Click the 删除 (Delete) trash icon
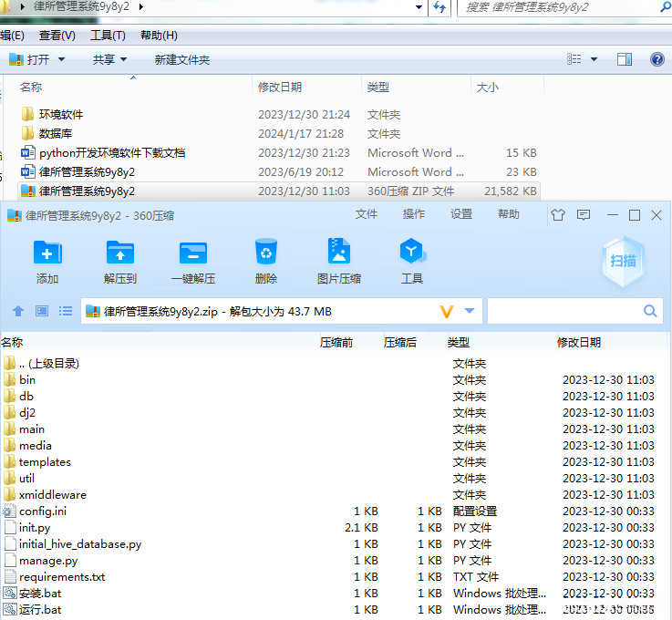 266,252
